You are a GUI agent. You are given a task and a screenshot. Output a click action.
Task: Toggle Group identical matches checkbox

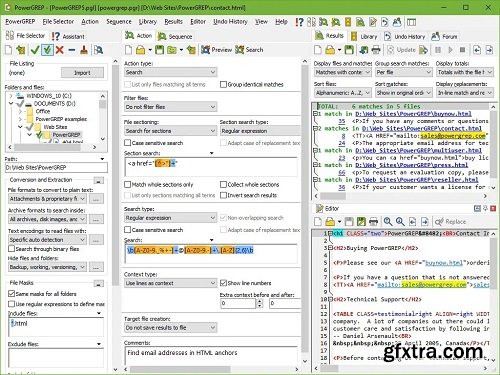click(x=223, y=84)
